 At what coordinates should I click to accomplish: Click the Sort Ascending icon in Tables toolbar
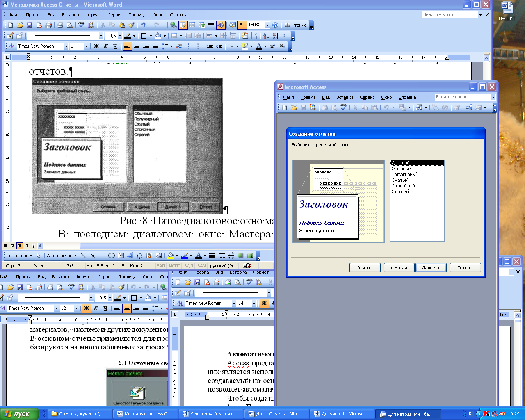tap(266, 36)
